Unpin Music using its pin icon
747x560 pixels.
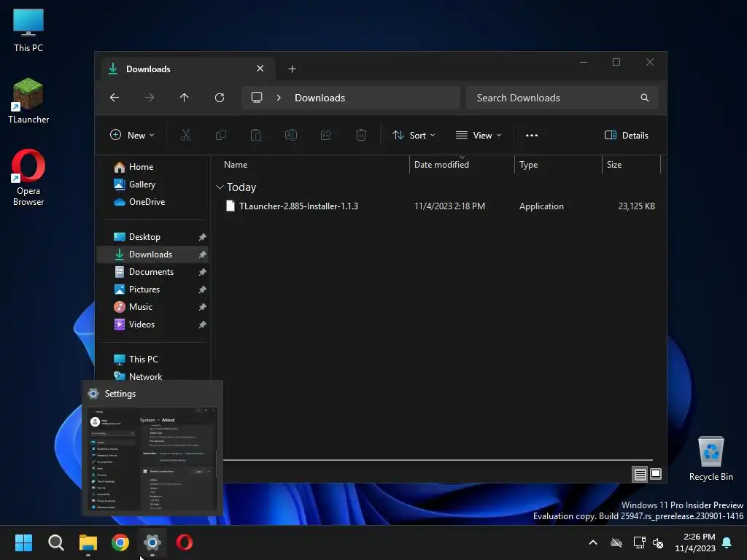203,307
